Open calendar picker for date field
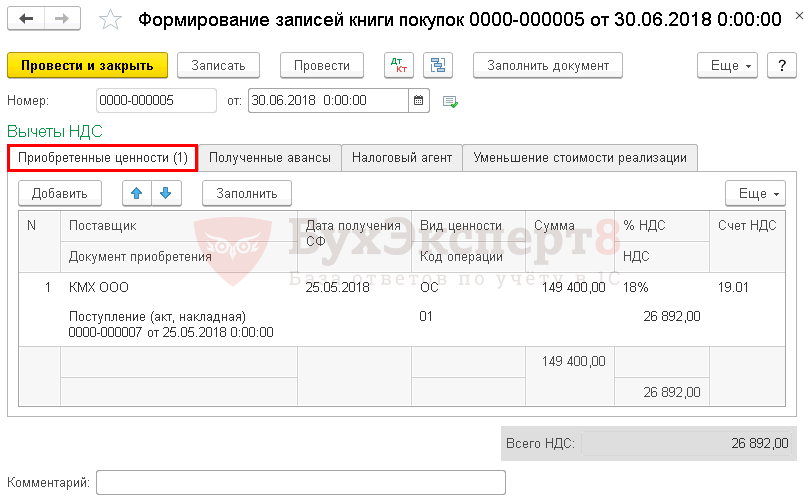The height and width of the screenshot is (504, 812). (x=419, y=101)
